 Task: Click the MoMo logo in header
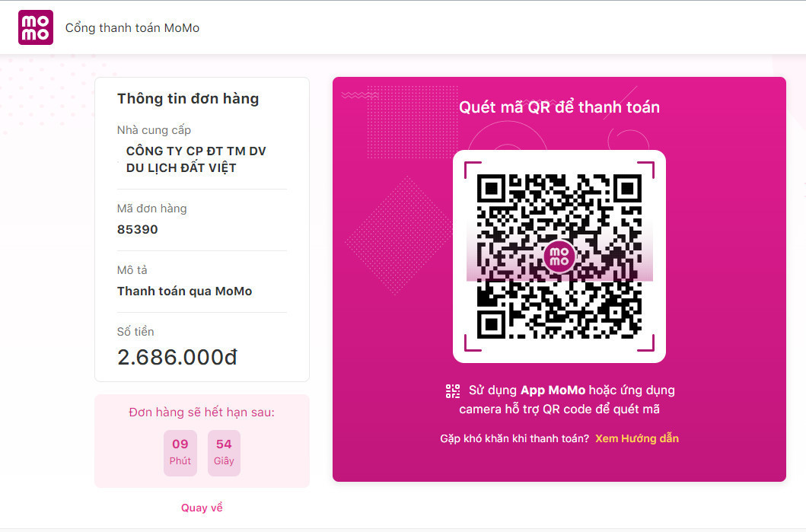[36, 27]
